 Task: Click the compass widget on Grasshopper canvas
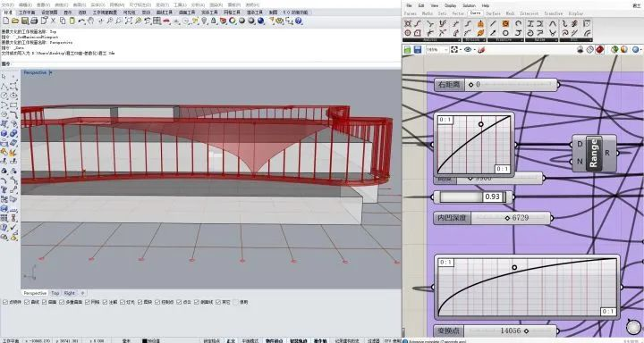pyautogui.click(x=633, y=327)
